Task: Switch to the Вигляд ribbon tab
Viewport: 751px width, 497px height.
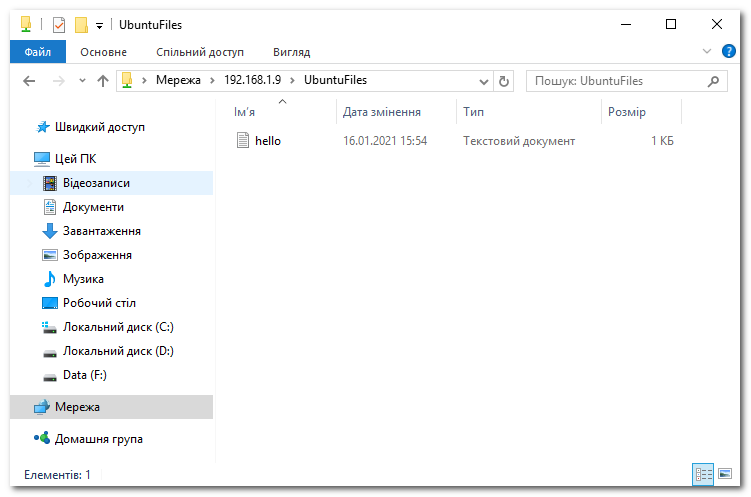Action: (291, 52)
